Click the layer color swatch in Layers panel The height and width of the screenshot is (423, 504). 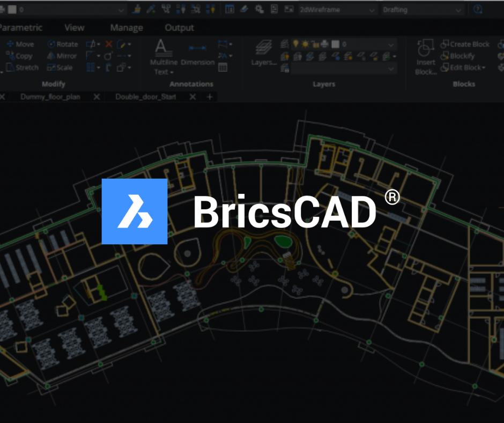pyautogui.click(x=335, y=44)
